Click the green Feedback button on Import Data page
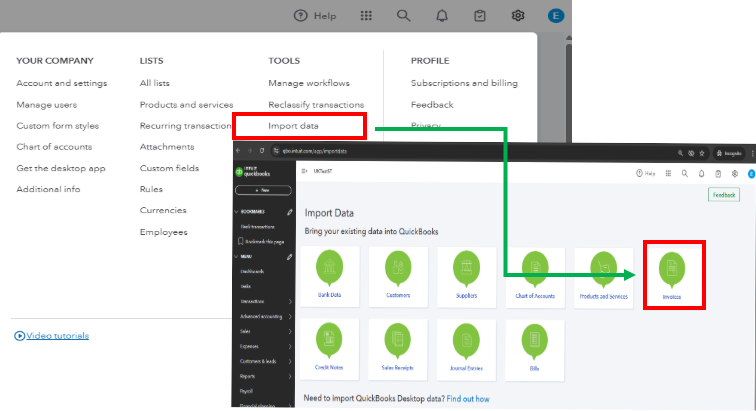756x411 pixels. pos(724,195)
